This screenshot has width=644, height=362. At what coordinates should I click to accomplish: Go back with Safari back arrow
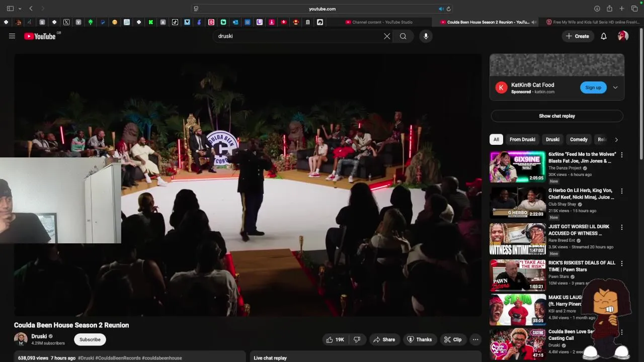pyautogui.click(x=31, y=9)
